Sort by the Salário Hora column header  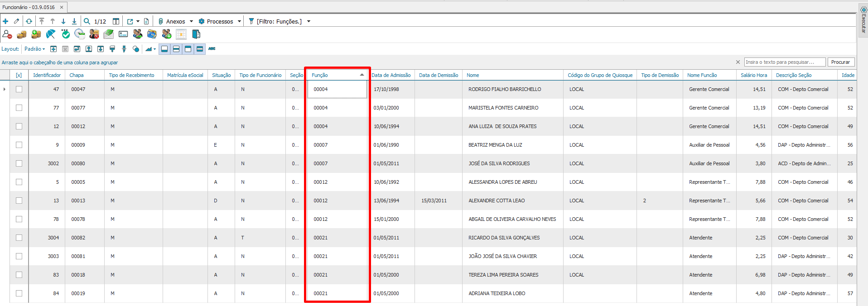(754, 75)
